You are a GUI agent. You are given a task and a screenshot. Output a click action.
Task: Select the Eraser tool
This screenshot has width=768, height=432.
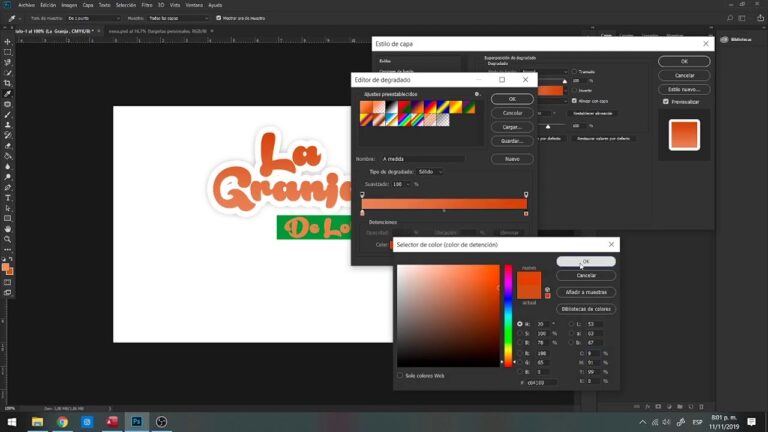click(7, 146)
